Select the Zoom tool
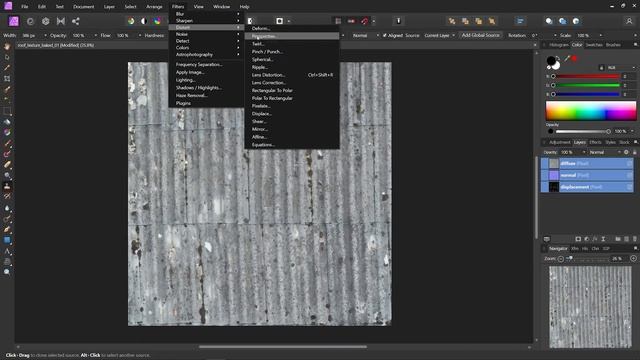 (7, 272)
